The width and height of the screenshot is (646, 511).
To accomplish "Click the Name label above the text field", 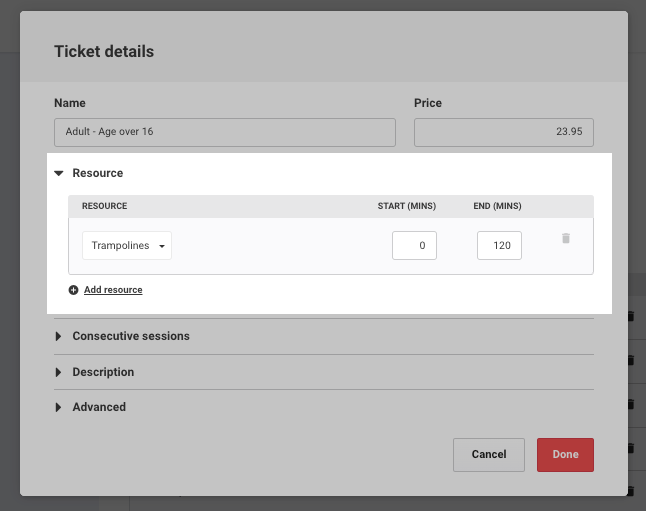I will pos(70,103).
